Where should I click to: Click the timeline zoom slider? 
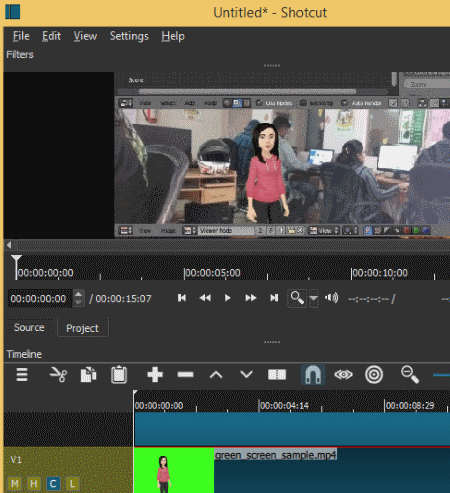click(441, 375)
